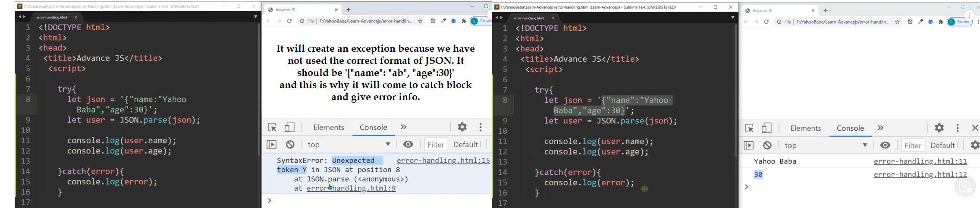
Task: Click Filter input in right DevTools console
Action: coord(913,145)
